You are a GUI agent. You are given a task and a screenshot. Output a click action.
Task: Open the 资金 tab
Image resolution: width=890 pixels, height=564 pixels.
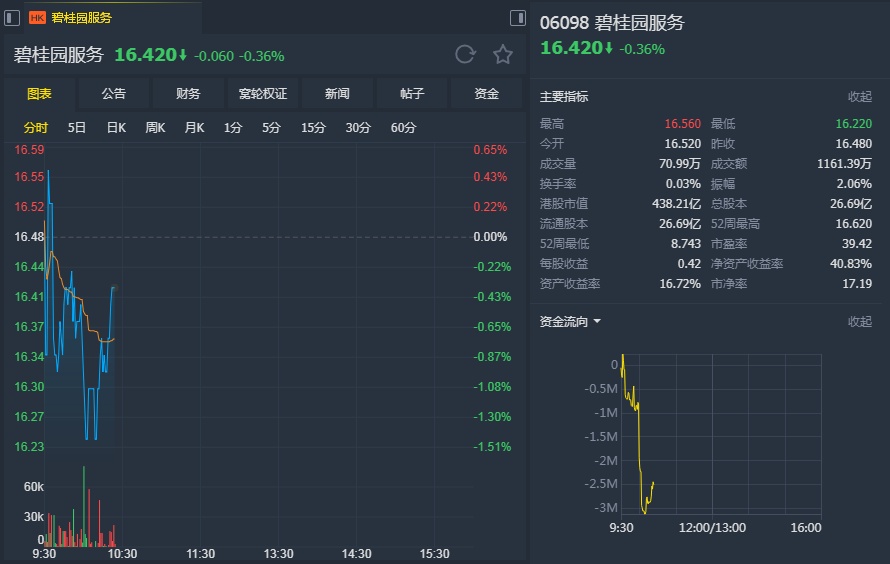(x=486, y=94)
